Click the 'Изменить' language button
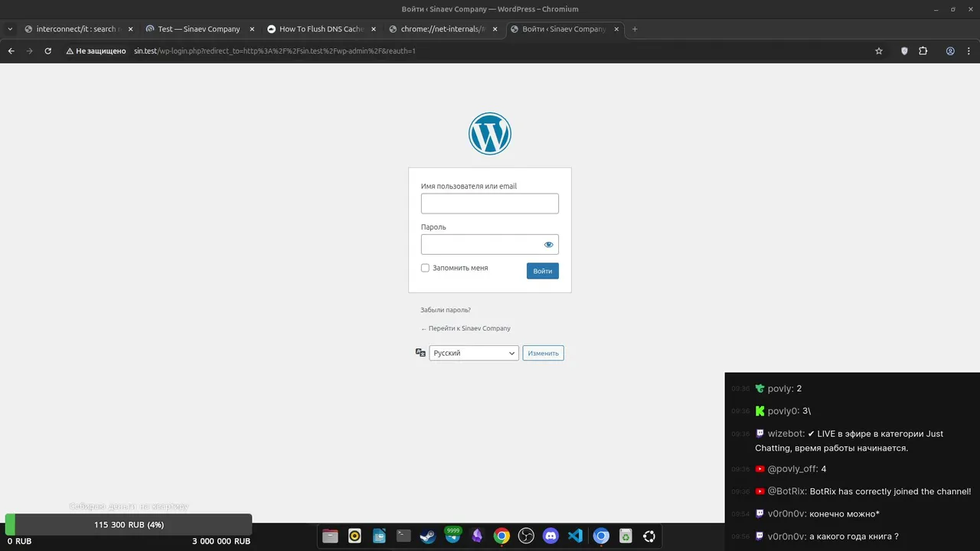Screen dimensions: 980x551 (543, 353)
